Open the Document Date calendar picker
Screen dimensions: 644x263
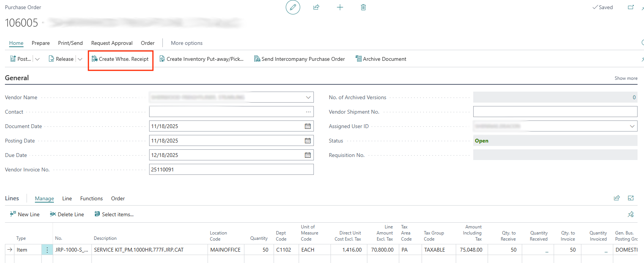(x=308, y=126)
